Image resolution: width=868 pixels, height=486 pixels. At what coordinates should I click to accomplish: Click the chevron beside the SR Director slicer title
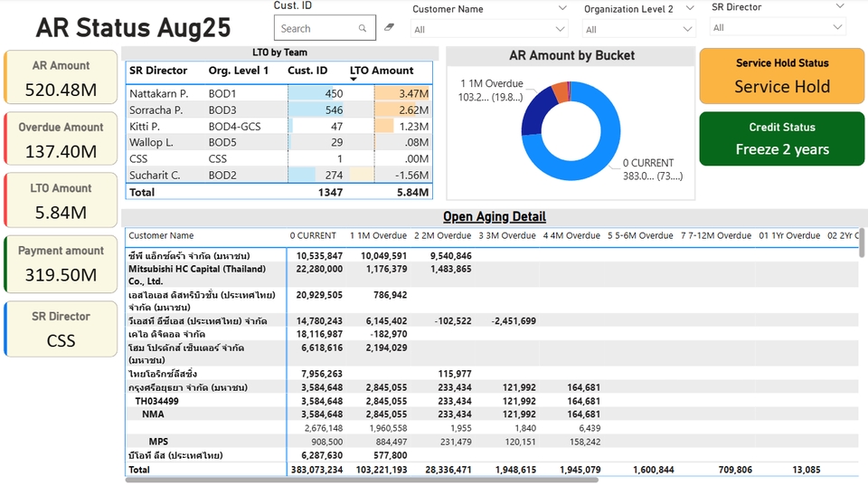coord(839,7)
